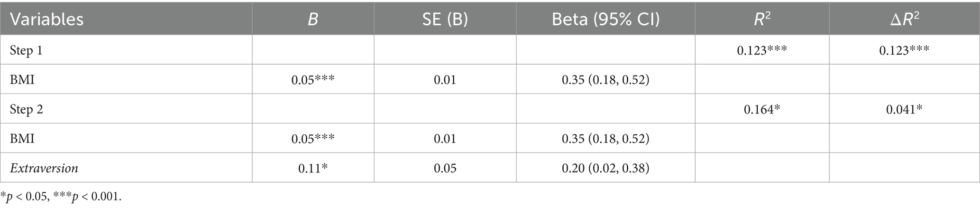The height and width of the screenshot is (208, 980).
Task: Click the Step 1 row label
Action: tap(26, 50)
